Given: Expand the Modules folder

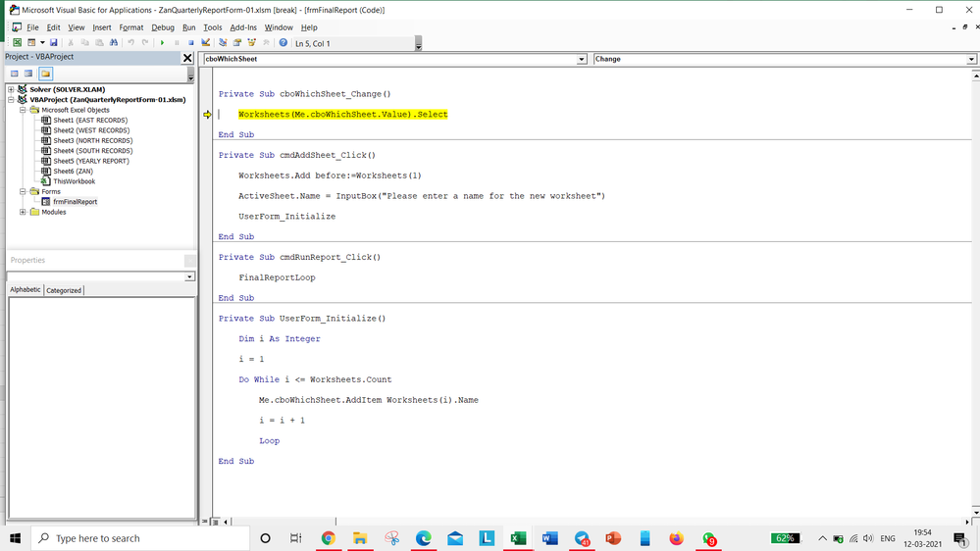Looking at the screenshot, I should 23,212.
